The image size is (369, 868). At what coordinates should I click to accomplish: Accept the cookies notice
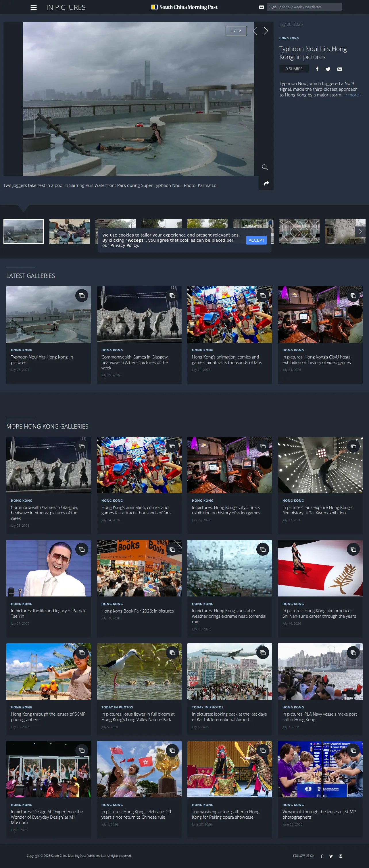pos(256,240)
